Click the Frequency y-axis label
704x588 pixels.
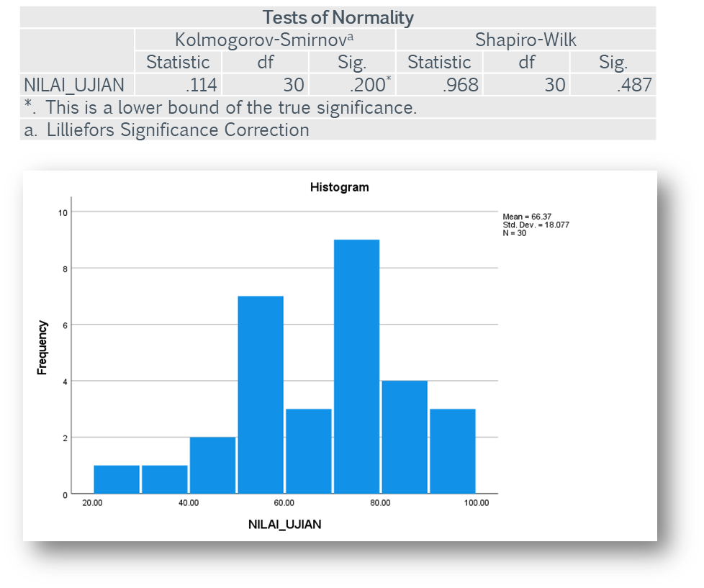point(42,348)
